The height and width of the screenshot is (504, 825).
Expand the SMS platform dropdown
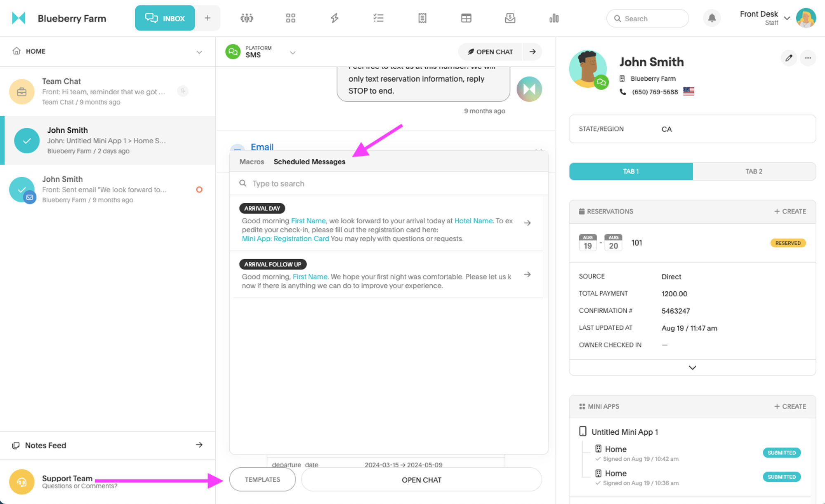tap(292, 52)
